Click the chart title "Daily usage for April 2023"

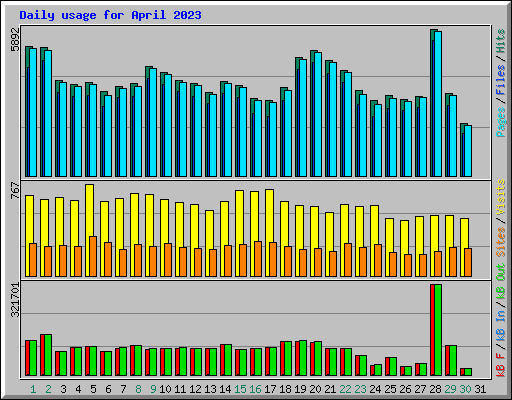110,15
